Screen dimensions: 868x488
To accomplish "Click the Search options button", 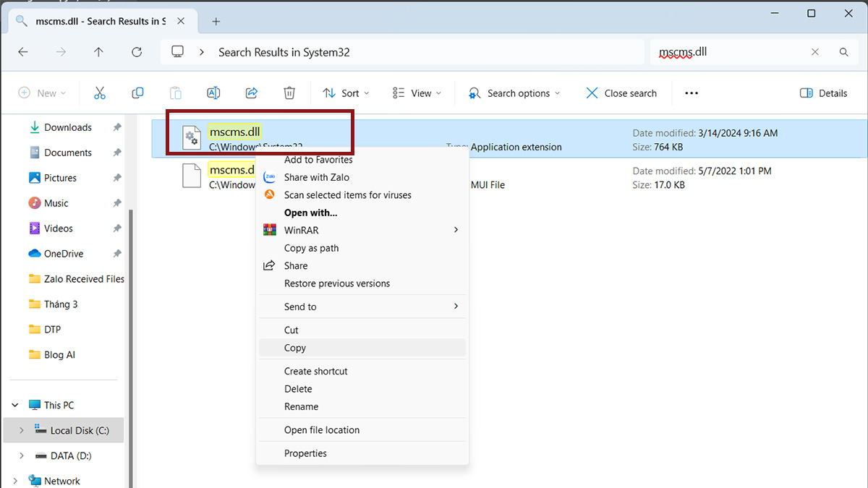I will 513,93.
